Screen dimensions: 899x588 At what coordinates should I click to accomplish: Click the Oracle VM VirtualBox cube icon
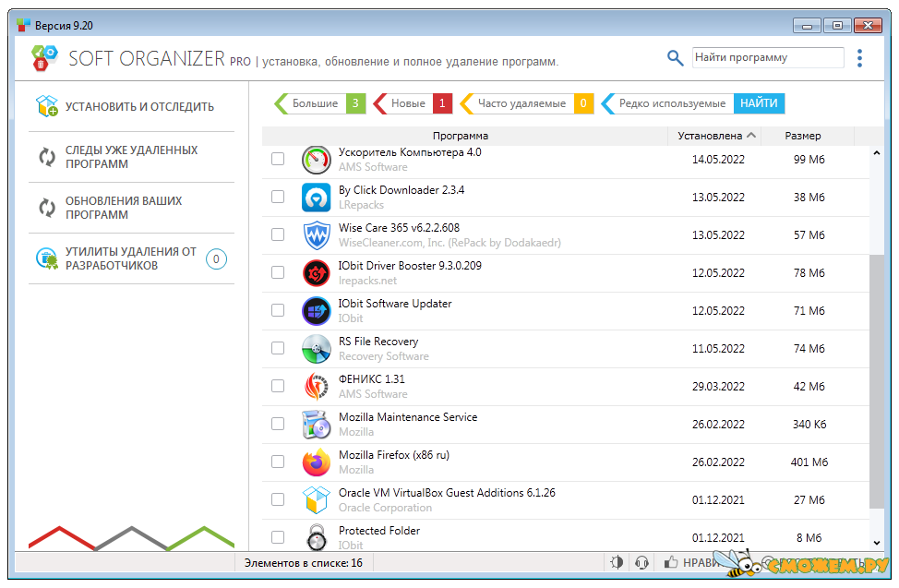click(x=316, y=500)
